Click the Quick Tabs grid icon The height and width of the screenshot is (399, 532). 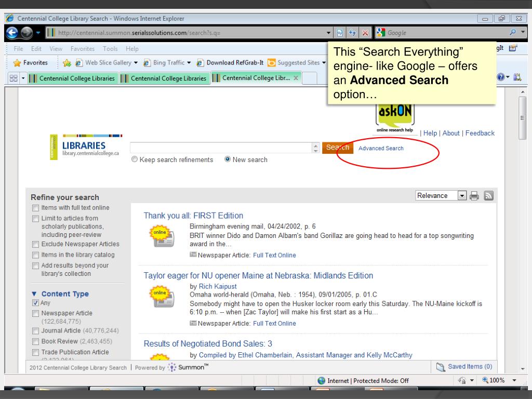click(14, 78)
